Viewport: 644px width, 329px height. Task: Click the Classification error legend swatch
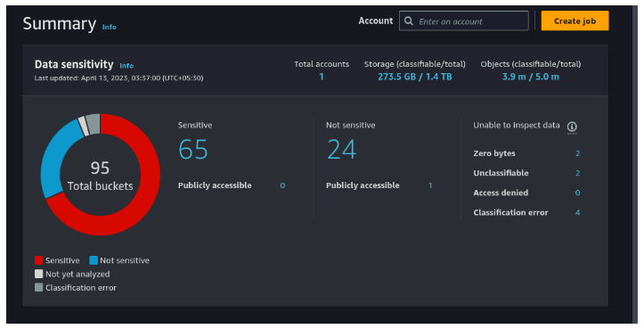coord(38,287)
